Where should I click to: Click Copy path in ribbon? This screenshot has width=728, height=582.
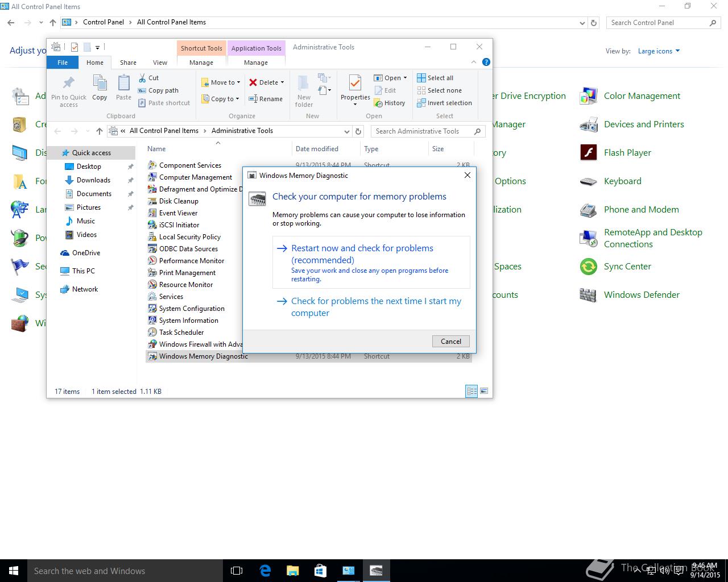tap(159, 90)
